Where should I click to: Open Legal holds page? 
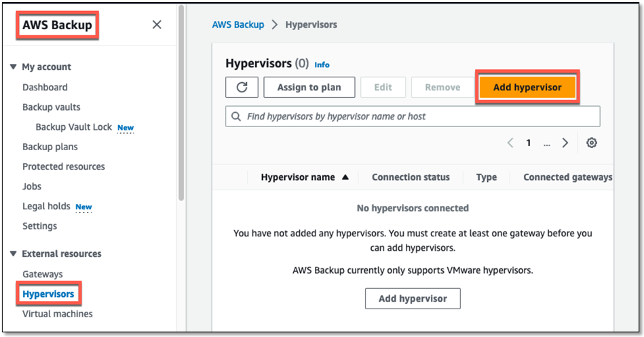point(46,206)
